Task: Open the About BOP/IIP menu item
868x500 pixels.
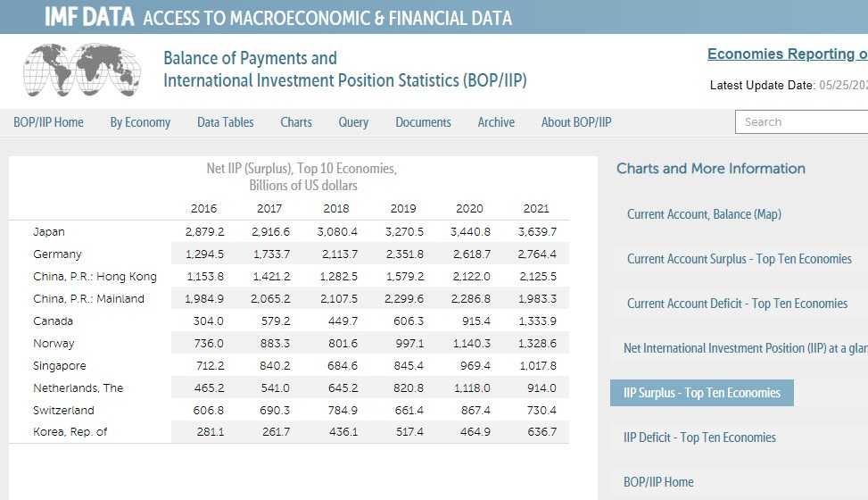Action: pyautogui.click(x=576, y=122)
